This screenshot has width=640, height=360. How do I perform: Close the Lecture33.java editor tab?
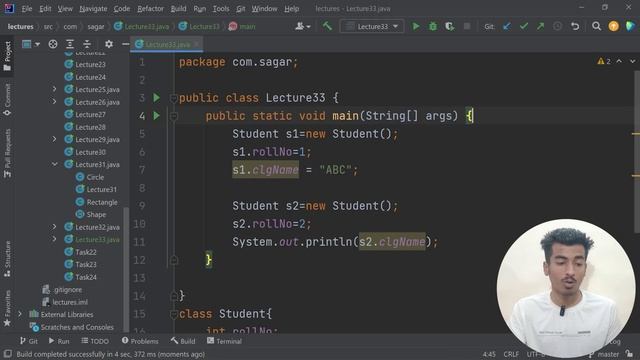(x=197, y=44)
